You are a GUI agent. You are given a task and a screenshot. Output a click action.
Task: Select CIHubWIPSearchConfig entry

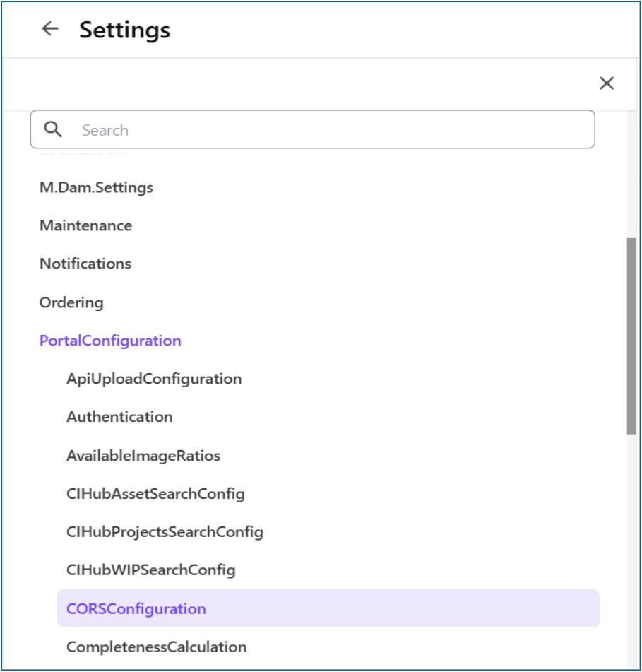coord(150,570)
